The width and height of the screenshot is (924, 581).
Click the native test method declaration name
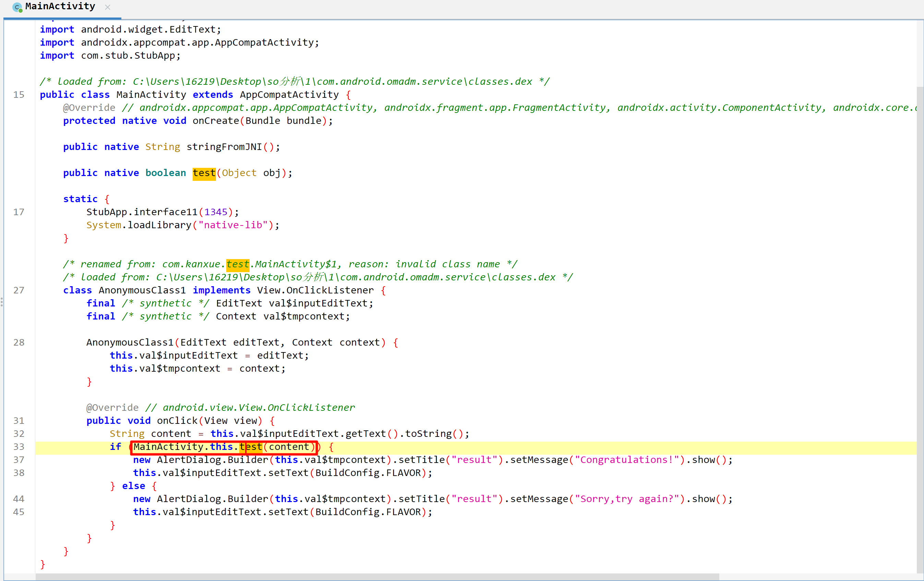click(x=204, y=173)
